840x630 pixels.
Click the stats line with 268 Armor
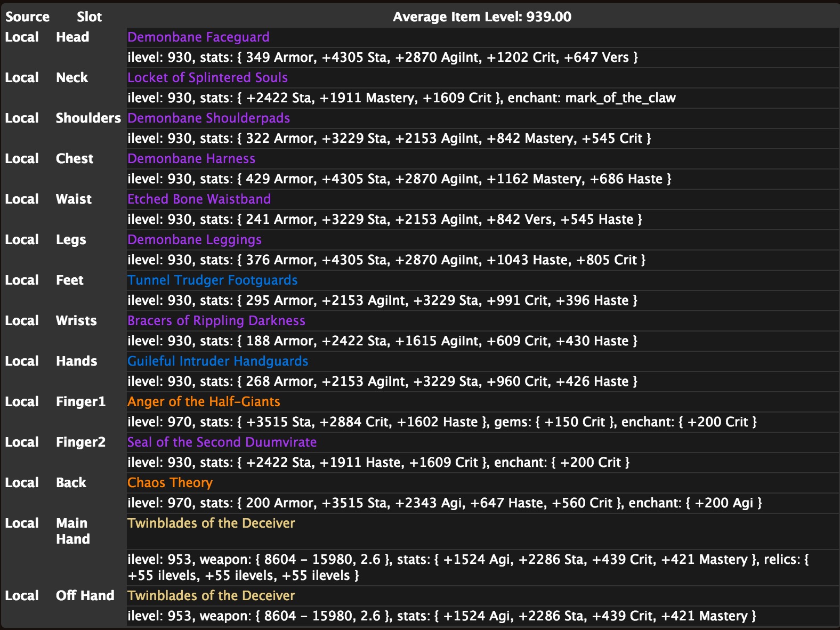382,382
